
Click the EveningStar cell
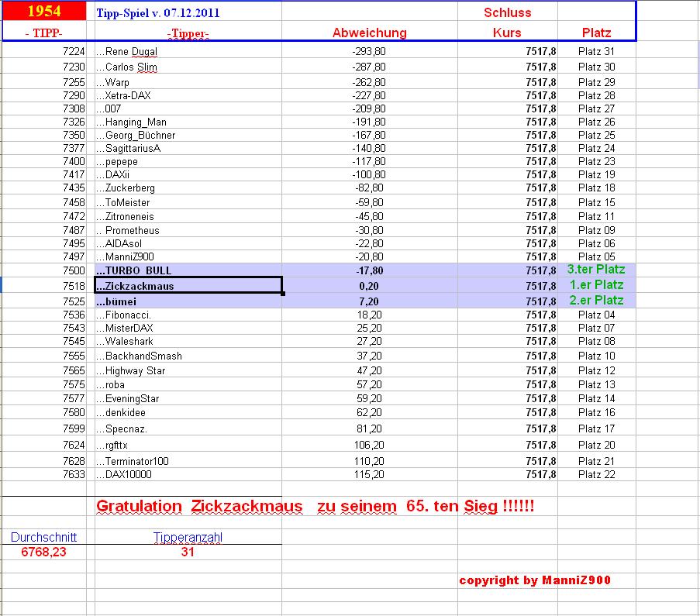coord(188,398)
